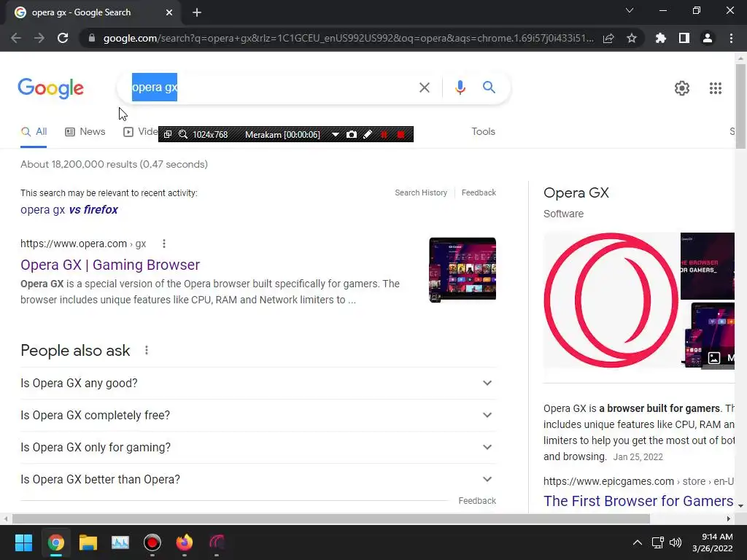The height and width of the screenshot is (560, 747).
Task: Open the tab search chevron
Action: tap(630, 10)
